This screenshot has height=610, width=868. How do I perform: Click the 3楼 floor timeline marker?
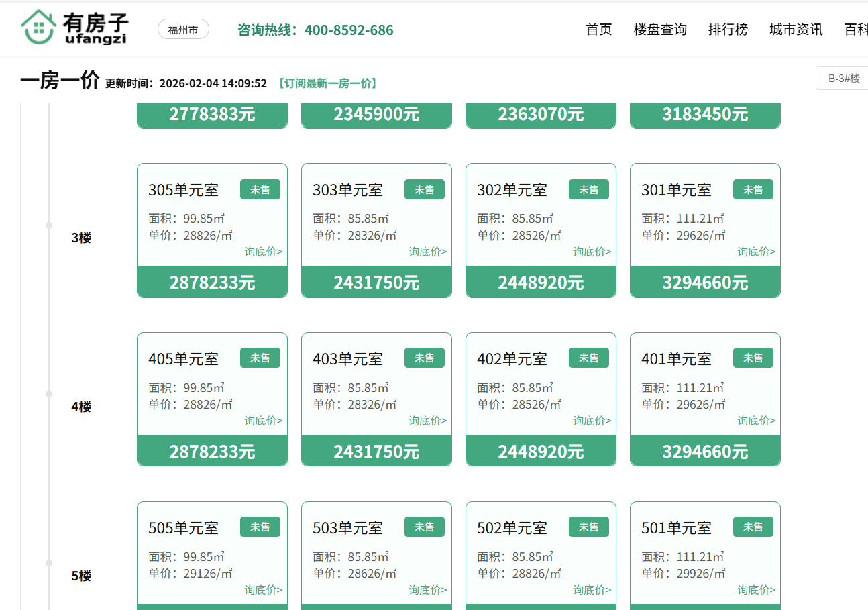pyautogui.click(x=49, y=225)
